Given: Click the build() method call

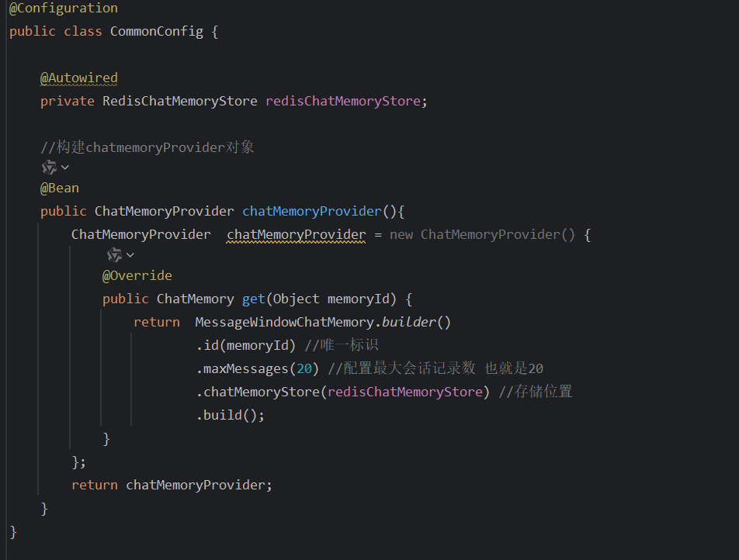Looking at the screenshot, I should click(231, 414).
